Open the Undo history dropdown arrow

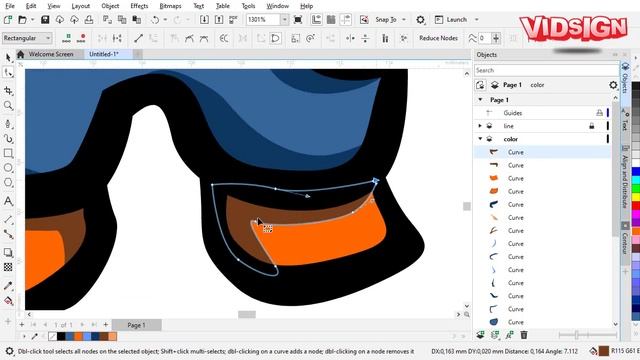click(x=165, y=20)
